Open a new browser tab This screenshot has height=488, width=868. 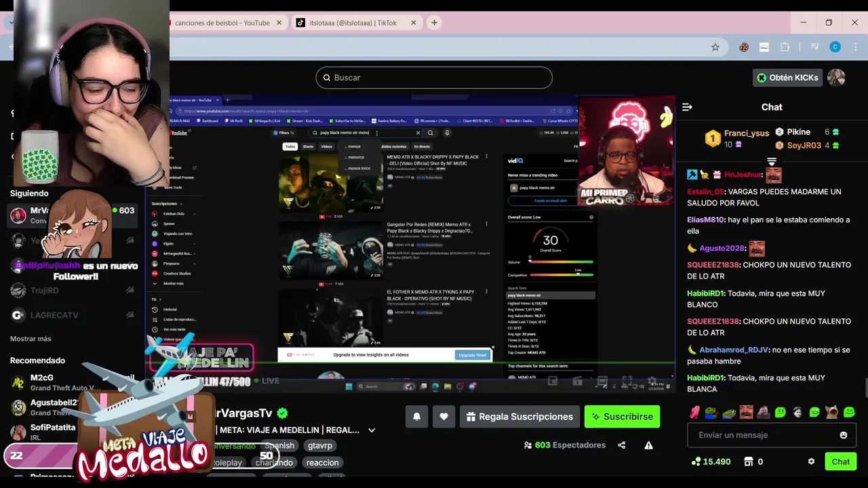(x=434, y=22)
